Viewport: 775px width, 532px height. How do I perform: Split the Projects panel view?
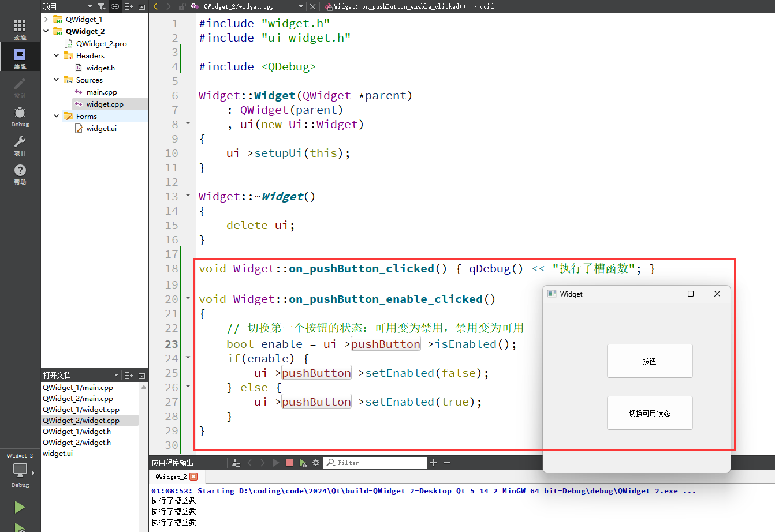[128, 6]
